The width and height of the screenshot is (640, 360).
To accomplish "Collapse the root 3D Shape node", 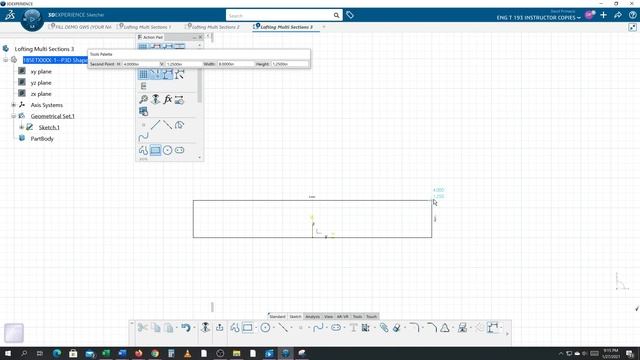I will 6,60.
